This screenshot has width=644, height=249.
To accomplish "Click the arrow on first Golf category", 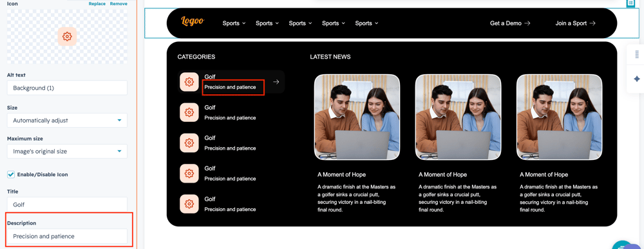I will [x=276, y=82].
